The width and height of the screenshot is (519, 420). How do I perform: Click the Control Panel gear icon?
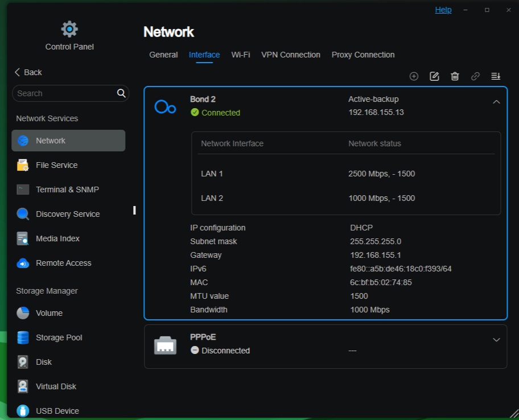tap(69, 29)
